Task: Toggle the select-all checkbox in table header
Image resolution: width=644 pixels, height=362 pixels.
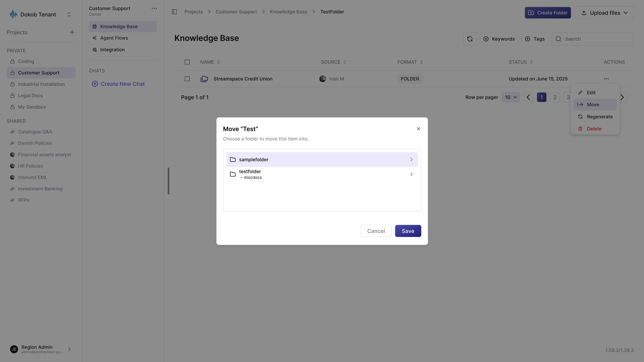Action: tap(187, 62)
